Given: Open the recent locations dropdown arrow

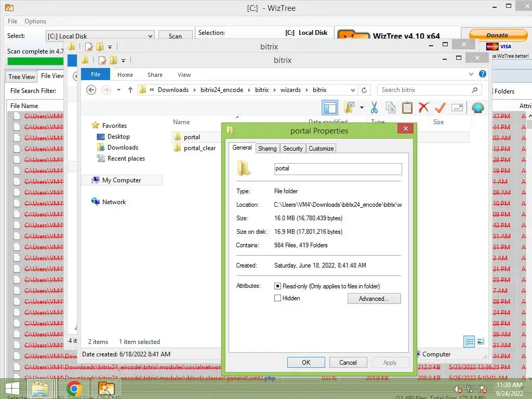Looking at the screenshot, I should (x=118, y=90).
